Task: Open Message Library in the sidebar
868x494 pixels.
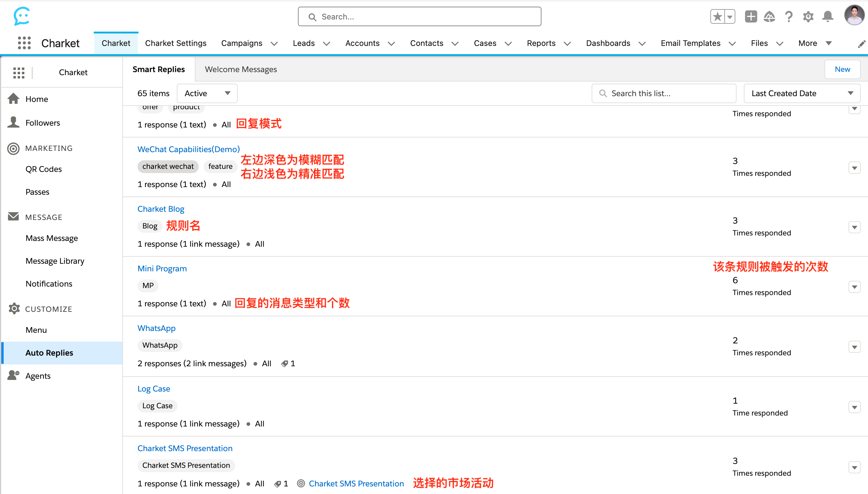Action: pyautogui.click(x=55, y=261)
